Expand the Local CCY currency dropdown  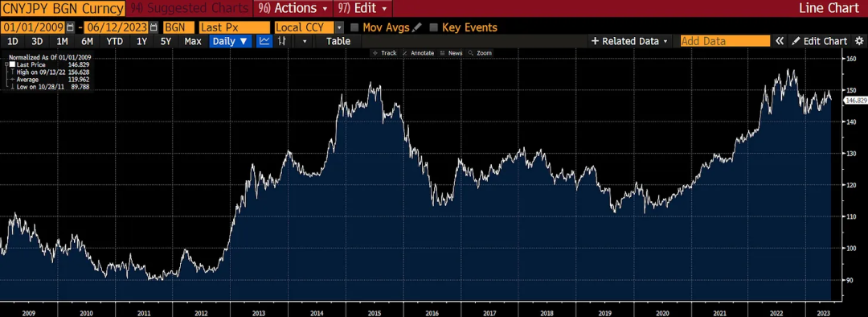(339, 27)
